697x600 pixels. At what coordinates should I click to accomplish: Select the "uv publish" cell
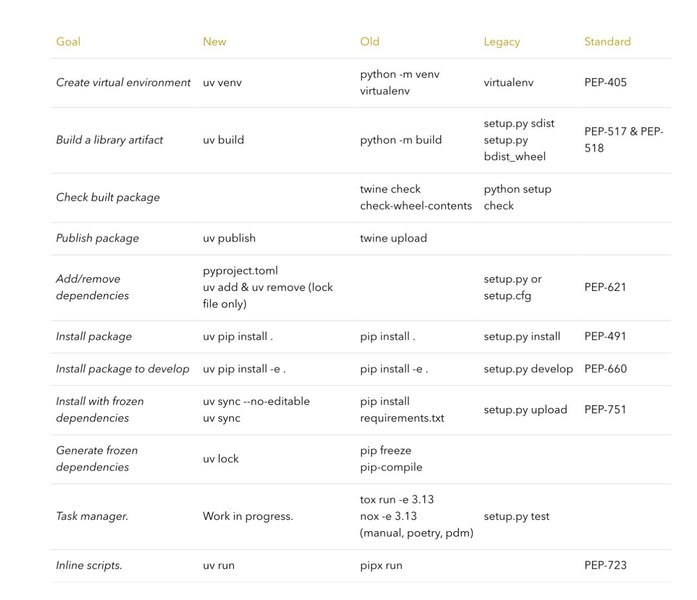click(229, 238)
